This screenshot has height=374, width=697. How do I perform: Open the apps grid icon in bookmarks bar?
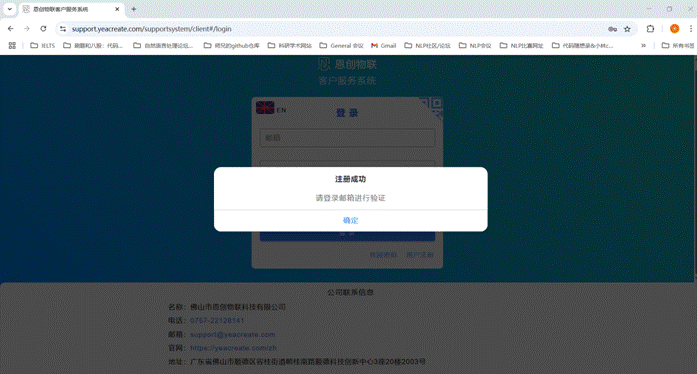(12, 45)
